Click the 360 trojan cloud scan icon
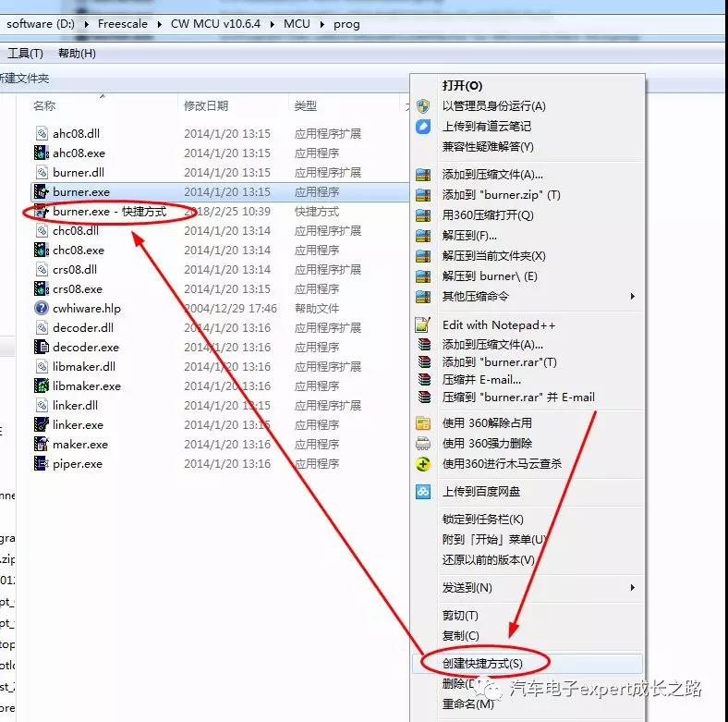Screen dimensions: 728x722 pos(423,464)
